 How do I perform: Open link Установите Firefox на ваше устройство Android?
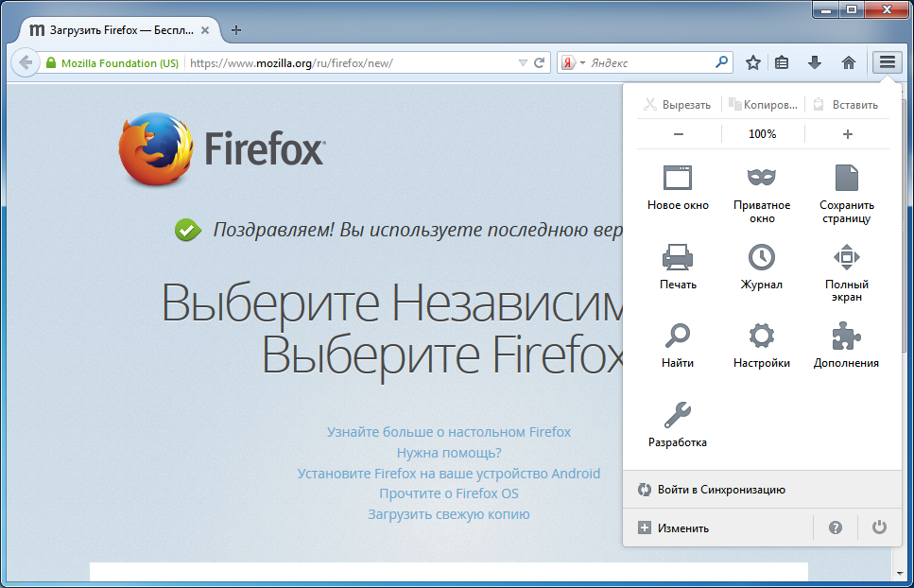449,474
